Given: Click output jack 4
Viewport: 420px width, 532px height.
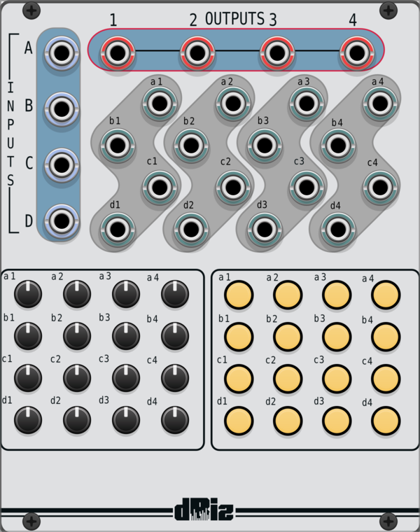Looking at the screenshot, I should [x=357, y=53].
